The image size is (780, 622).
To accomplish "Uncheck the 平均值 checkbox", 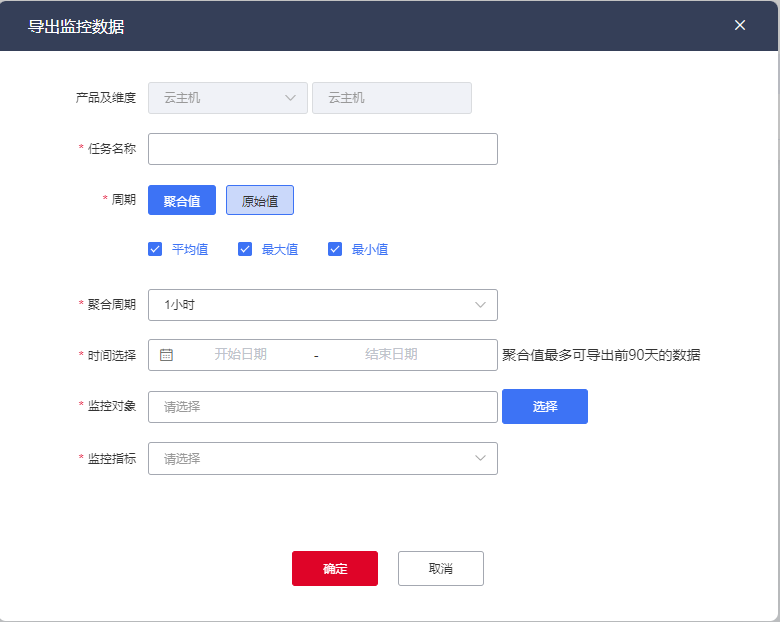I will coord(155,249).
